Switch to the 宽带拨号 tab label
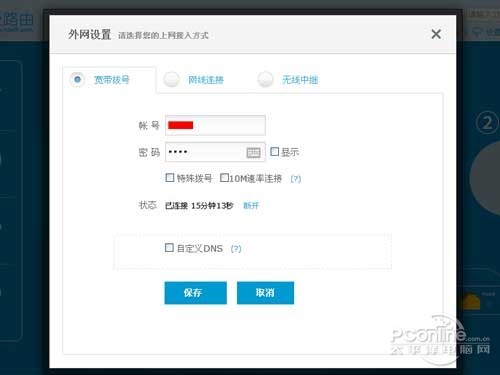 point(111,80)
